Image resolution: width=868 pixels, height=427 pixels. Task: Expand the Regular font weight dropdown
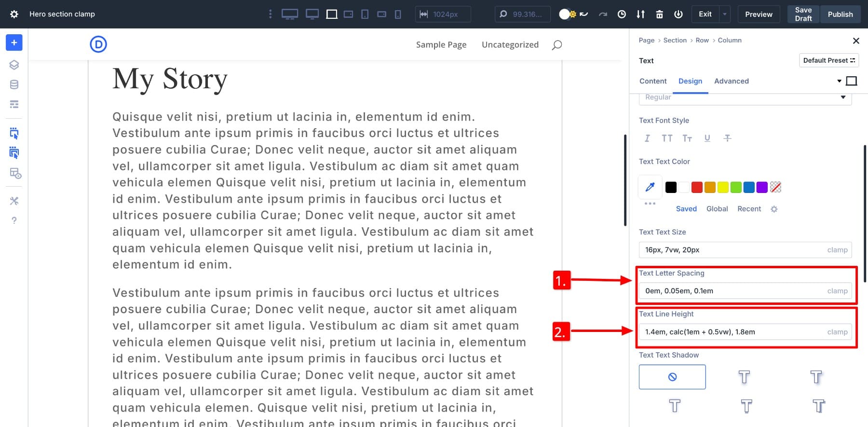(x=745, y=97)
